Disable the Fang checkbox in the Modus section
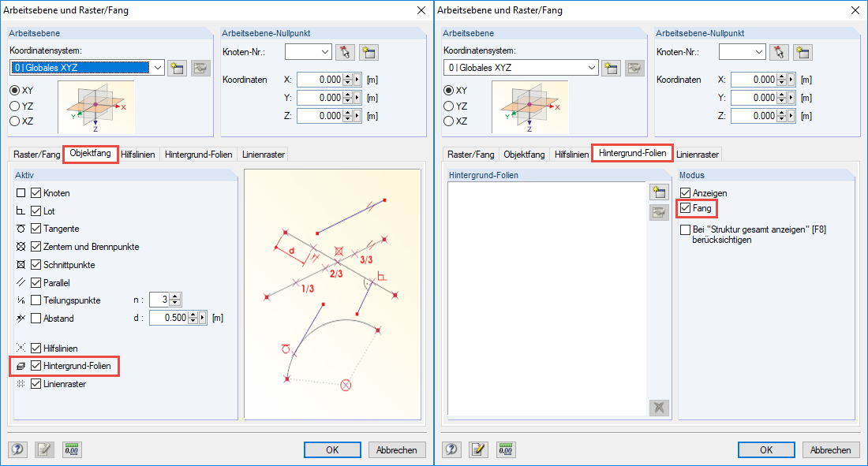Screen dimensions: 868x466 point(683,208)
